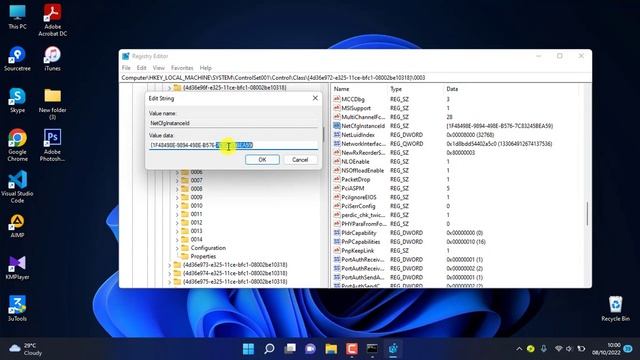Viewport: 640px width, 360px height.
Task: Expand registry key 0006
Action: 177,172
